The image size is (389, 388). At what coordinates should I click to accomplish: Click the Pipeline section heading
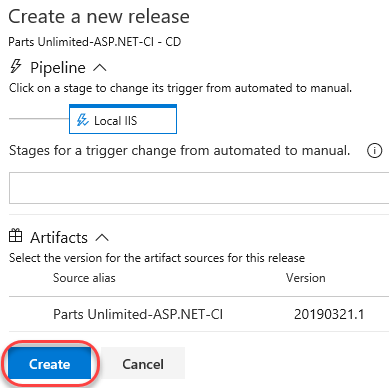coord(58,68)
